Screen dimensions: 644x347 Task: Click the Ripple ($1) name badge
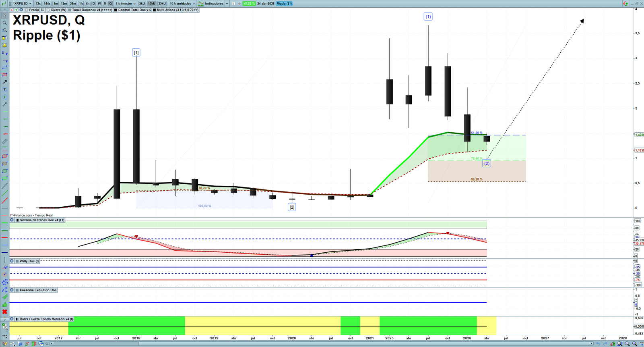pos(284,4)
